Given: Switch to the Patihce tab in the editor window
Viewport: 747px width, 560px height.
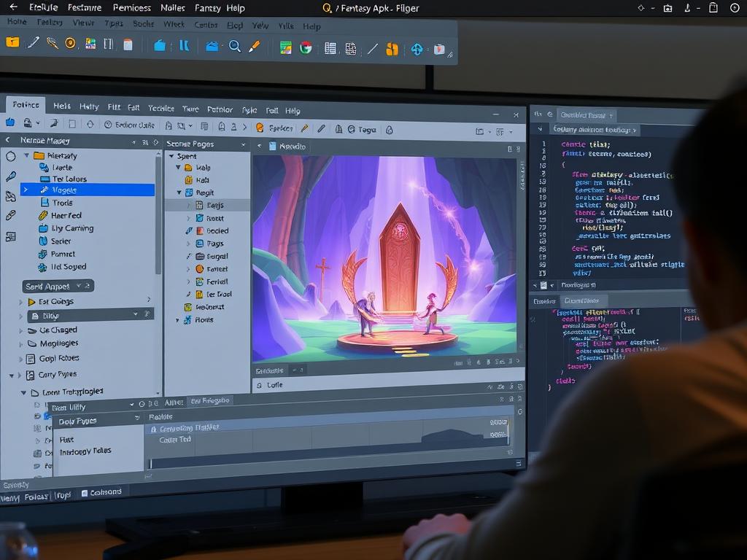Looking at the screenshot, I should click(26, 104).
